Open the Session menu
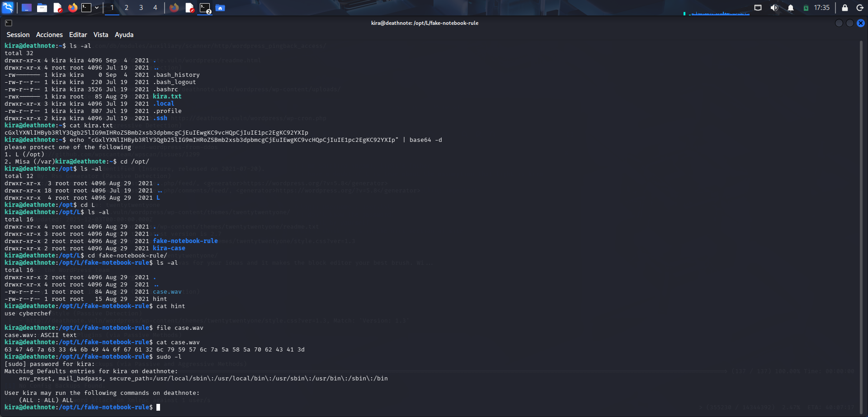 [18, 34]
